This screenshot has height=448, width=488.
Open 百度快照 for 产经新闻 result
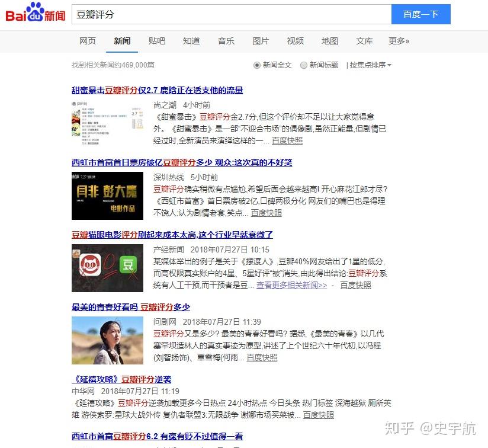pos(355,285)
